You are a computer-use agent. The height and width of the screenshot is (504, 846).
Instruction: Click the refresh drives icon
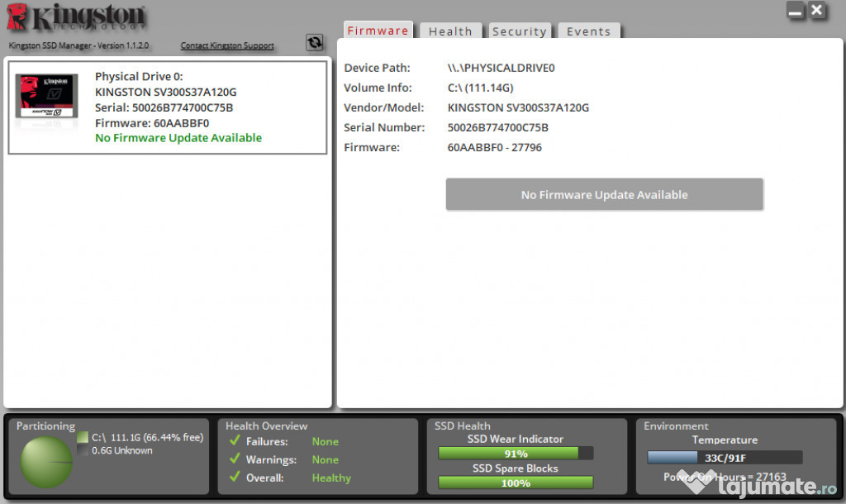click(314, 43)
